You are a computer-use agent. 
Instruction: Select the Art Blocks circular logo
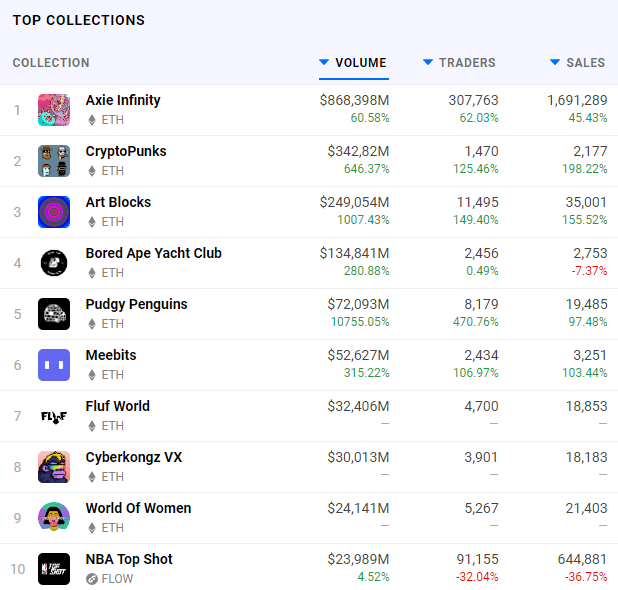coord(54,212)
